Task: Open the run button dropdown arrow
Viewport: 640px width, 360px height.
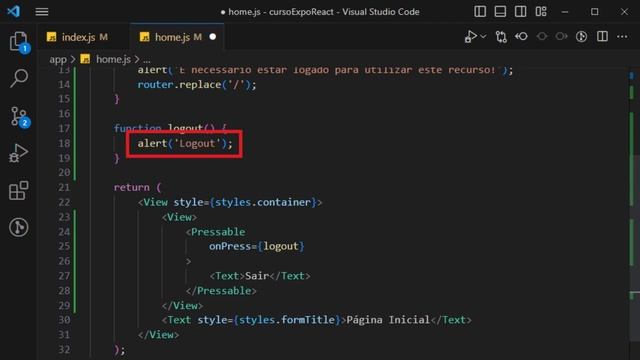Action: click(x=483, y=37)
